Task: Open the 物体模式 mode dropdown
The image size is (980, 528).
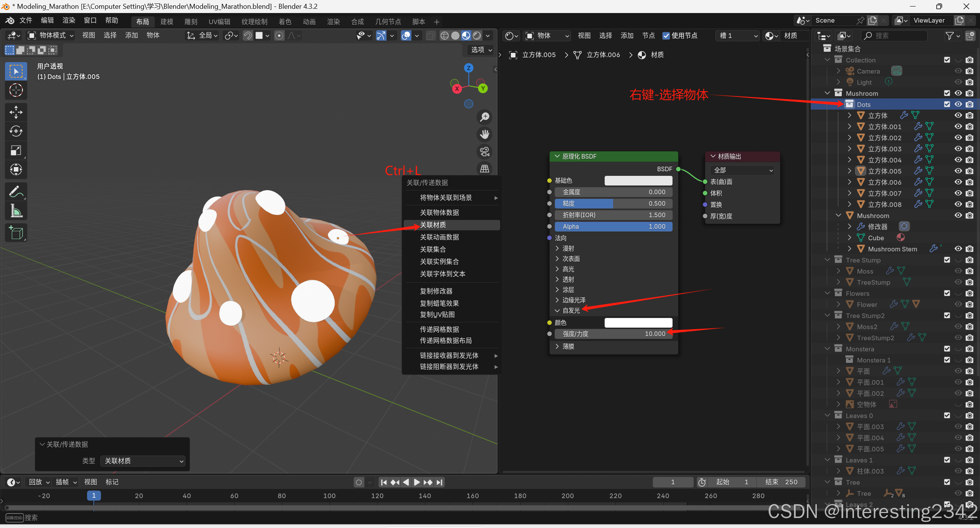Action: [51, 36]
